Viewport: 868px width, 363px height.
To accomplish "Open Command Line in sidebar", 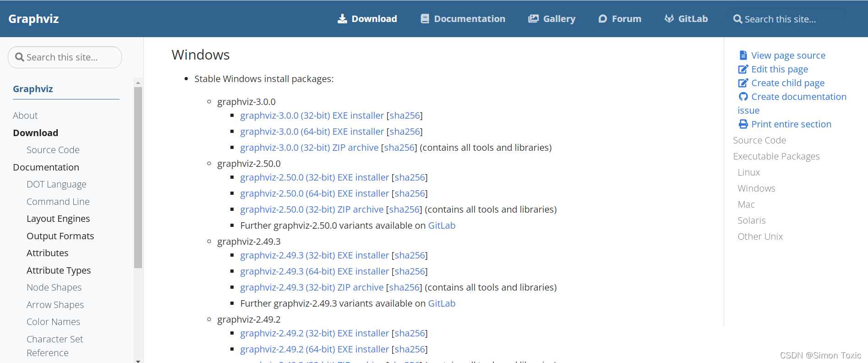I will (x=58, y=202).
